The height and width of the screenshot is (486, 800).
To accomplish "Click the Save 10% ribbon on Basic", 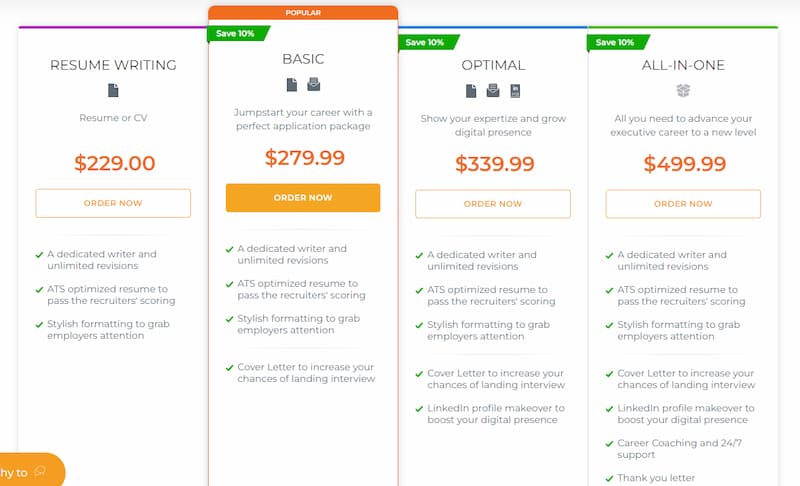I will coord(238,34).
